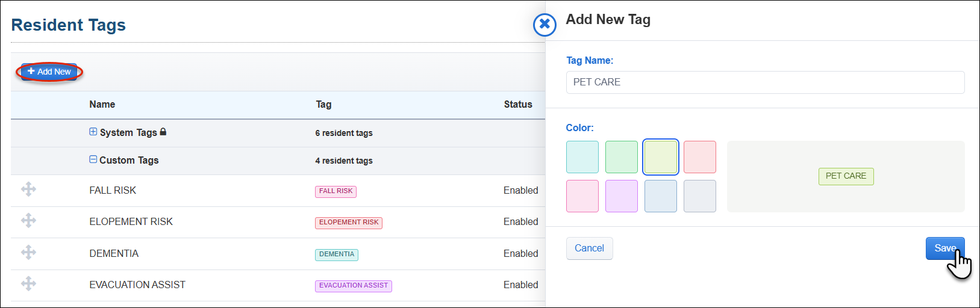
Task: Click the Add New button
Action: point(49,72)
